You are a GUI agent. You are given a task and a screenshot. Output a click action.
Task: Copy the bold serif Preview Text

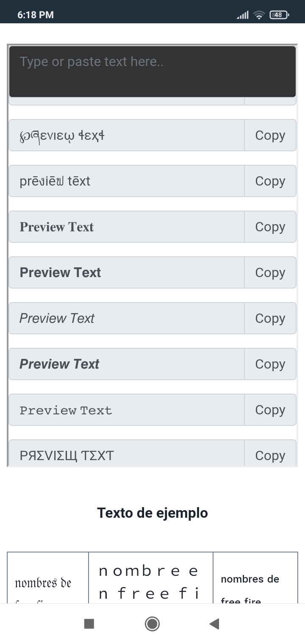[270, 227]
